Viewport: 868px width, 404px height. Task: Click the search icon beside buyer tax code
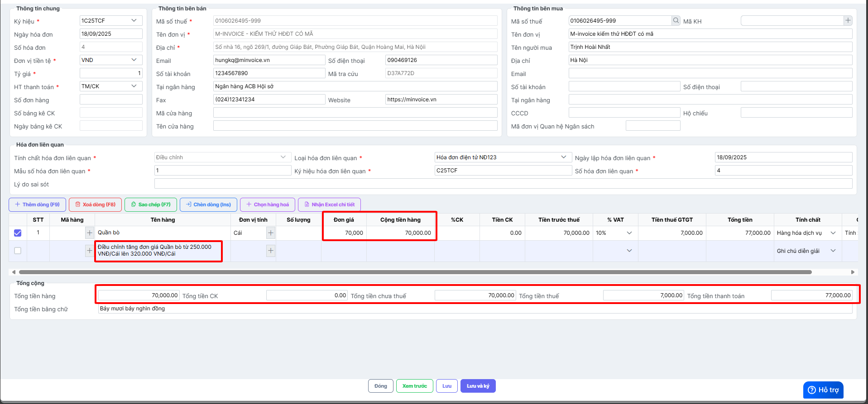coord(676,20)
